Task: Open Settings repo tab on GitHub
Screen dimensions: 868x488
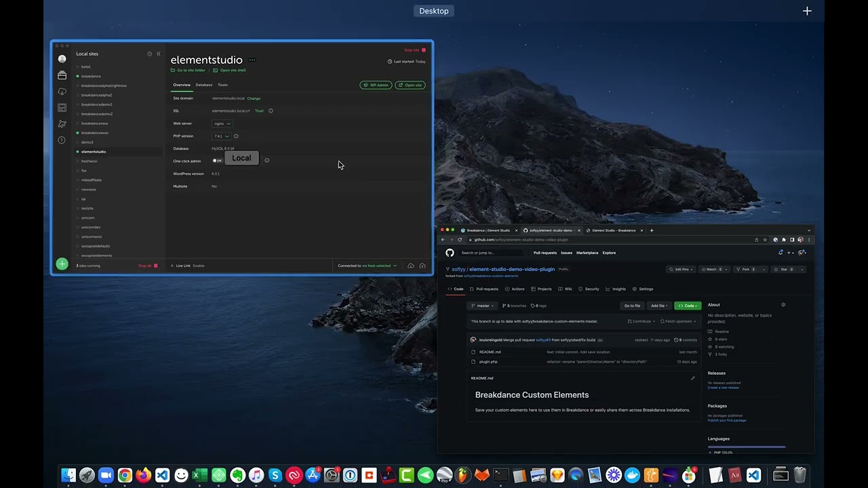Action: click(643, 289)
